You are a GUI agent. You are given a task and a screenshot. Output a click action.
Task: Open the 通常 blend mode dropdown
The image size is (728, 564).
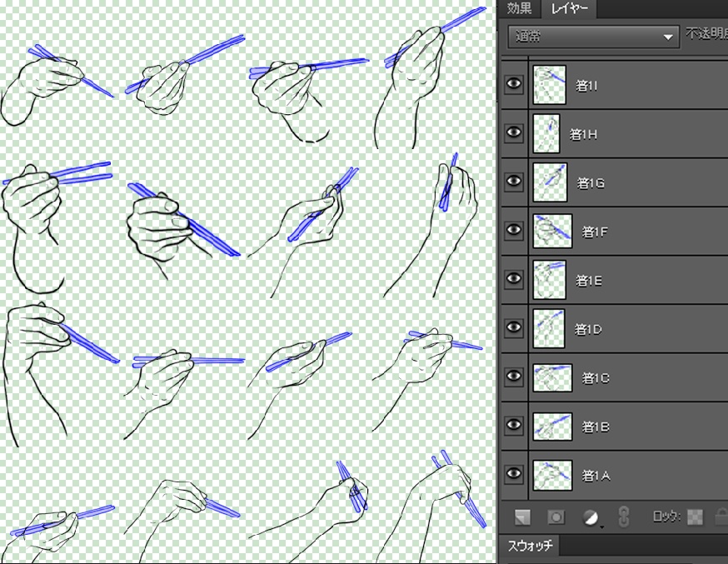594,36
